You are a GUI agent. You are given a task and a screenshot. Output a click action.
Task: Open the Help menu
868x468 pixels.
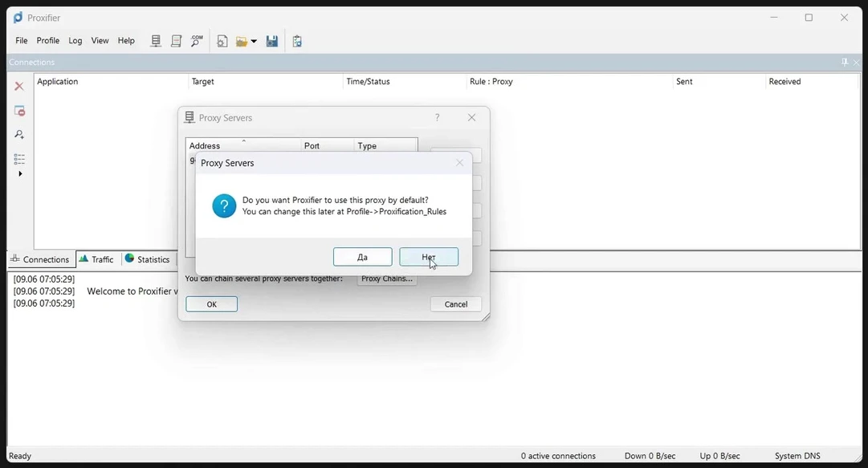126,40
